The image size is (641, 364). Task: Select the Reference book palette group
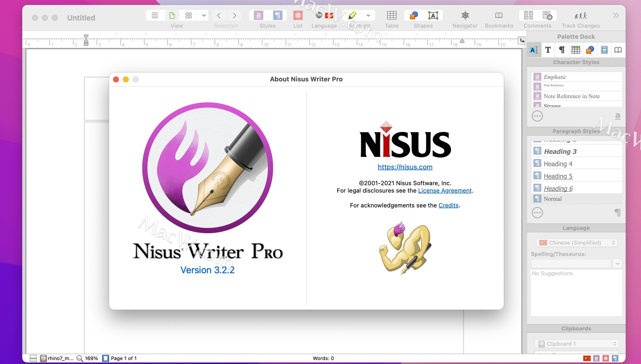point(618,50)
